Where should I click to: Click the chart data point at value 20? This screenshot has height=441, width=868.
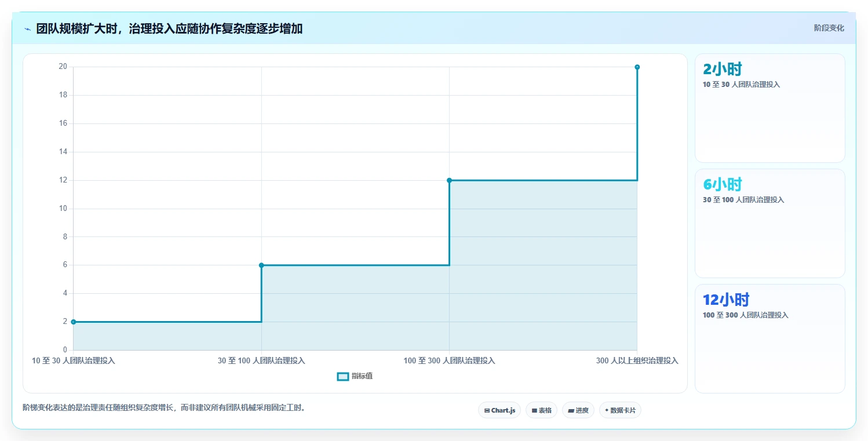[637, 67]
